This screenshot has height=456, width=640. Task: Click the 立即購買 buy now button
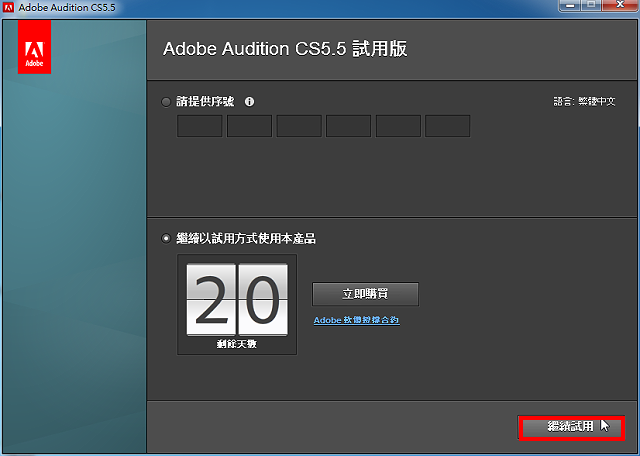click(x=365, y=294)
